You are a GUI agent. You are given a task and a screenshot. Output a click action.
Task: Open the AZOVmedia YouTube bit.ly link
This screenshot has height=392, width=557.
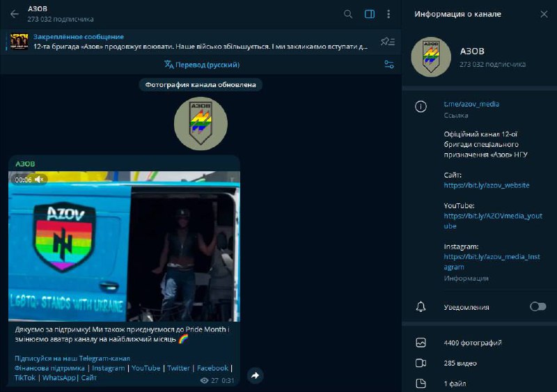[x=493, y=221]
